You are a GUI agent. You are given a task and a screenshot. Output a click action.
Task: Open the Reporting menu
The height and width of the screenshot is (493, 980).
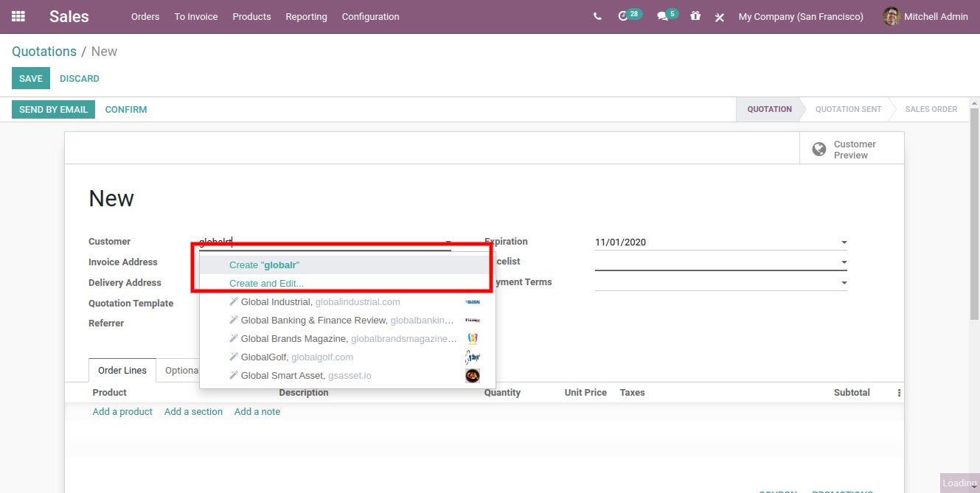[306, 16]
